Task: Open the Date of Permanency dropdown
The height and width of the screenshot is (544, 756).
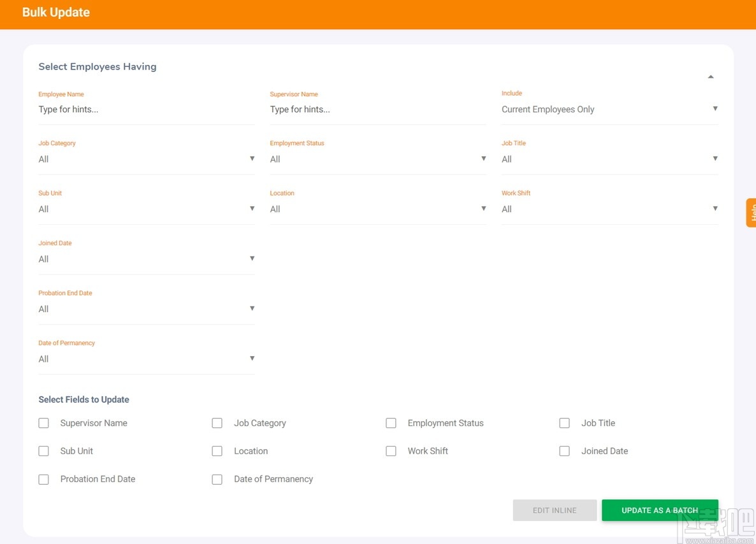Action: pos(146,359)
